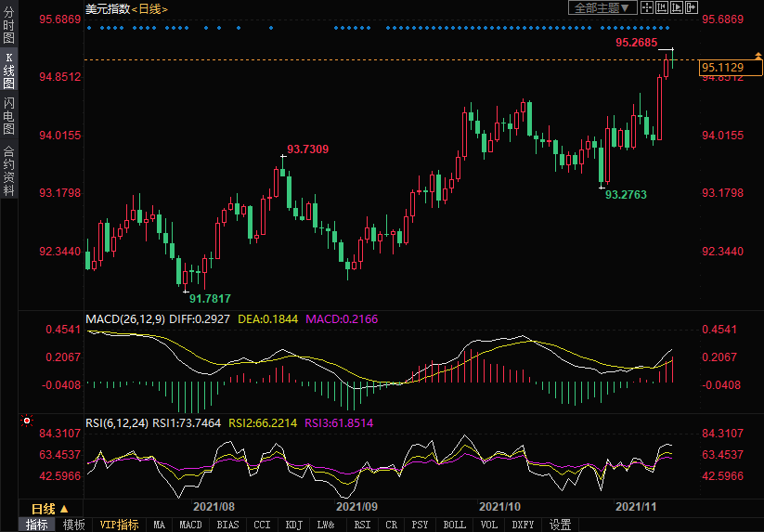The width and height of the screenshot is (764, 532).
Task: Click the orange price alert triangle marker
Action: click(758, 58)
